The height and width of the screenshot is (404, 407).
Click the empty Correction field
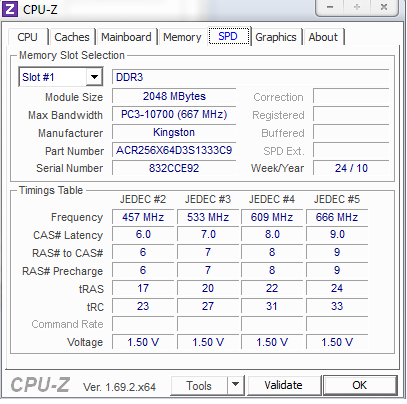pos(351,96)
